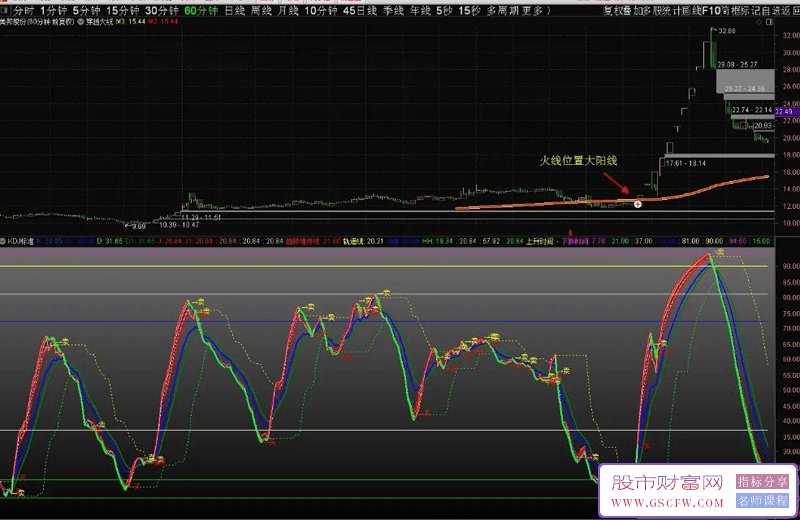Open the F10 company info
800x520 pixels.
pos(711,10)
